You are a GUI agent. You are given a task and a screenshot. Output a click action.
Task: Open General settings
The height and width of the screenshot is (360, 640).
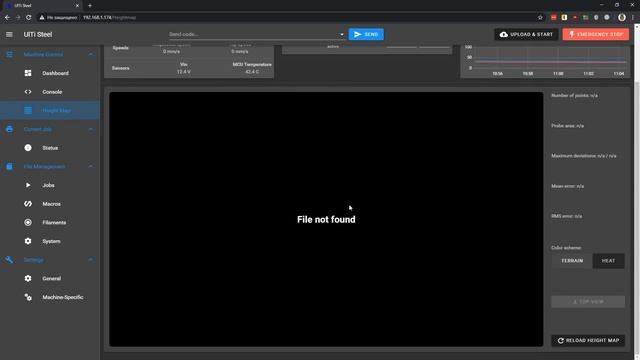click(50, 278)
